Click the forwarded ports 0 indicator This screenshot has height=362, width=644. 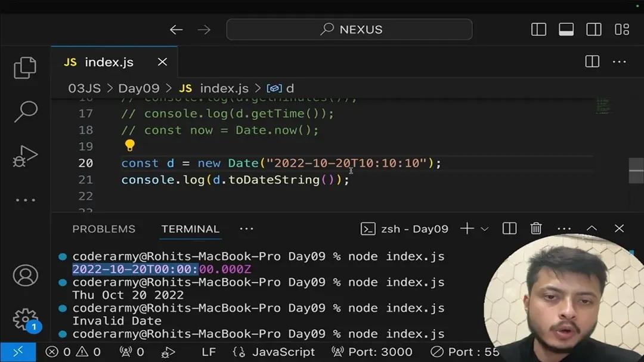(x=131, y=352)
